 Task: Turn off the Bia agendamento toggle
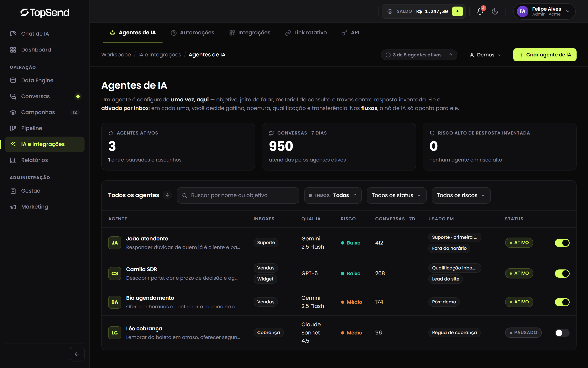pyautogui.click(x=562, y=302)
